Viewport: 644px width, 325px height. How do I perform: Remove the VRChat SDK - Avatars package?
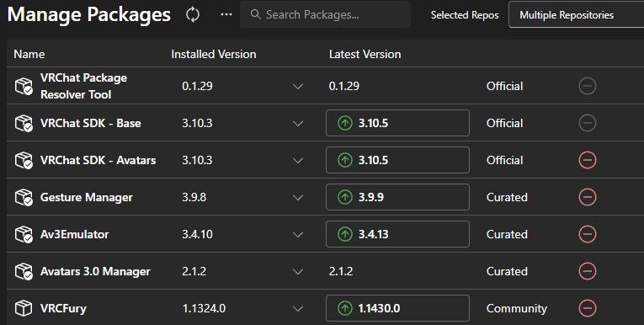(588, 160)
